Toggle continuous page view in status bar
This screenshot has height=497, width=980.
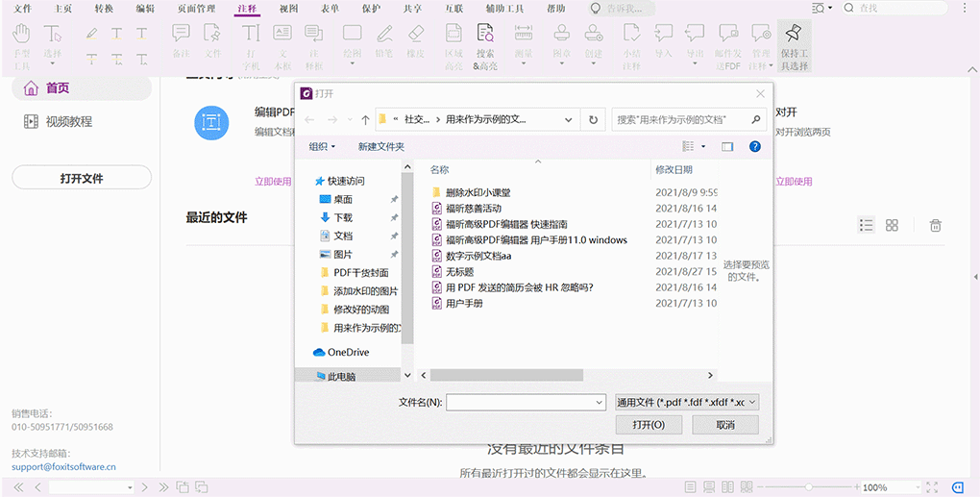point(709,487)
